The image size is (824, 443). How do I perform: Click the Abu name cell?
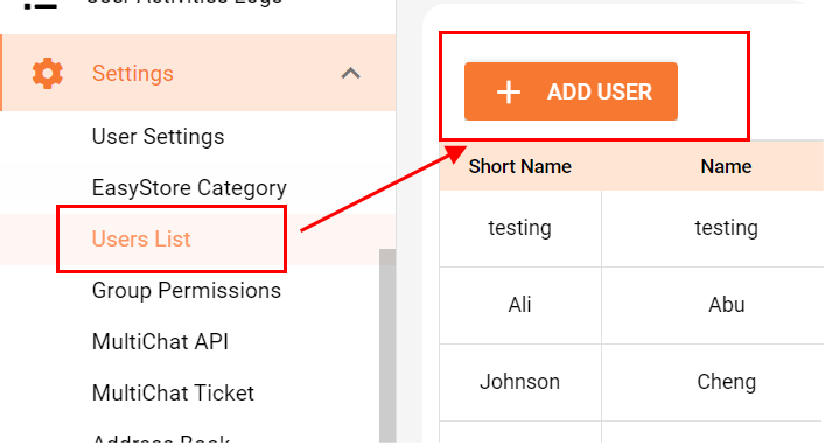[726, 305]
